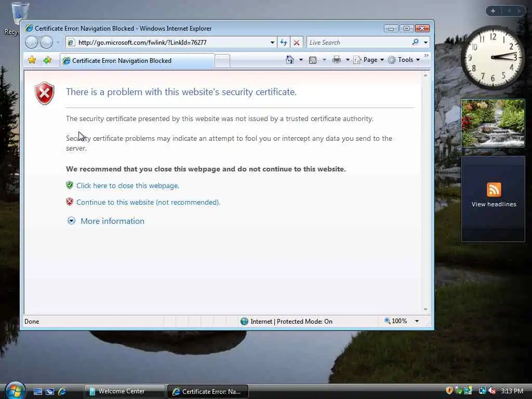This screenshot has height=399, width=532.
Task: Click the muted volume tray icon
Action: point(492,391)
